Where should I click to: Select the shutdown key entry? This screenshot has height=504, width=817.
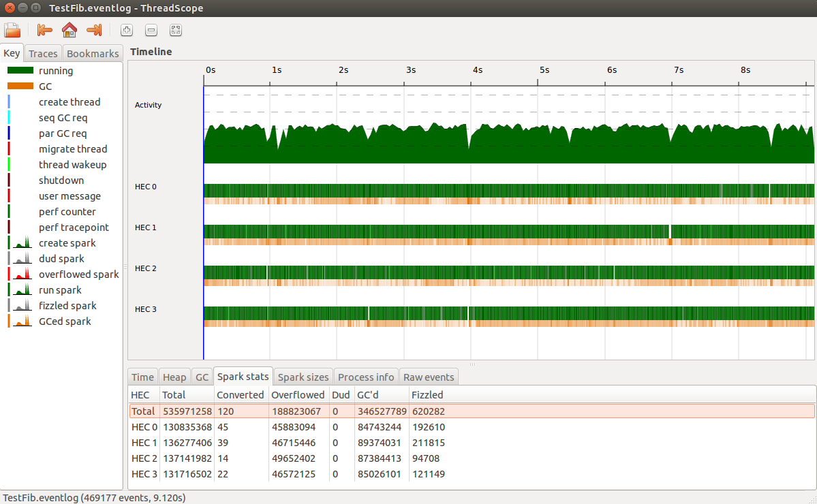click(61, 180)
